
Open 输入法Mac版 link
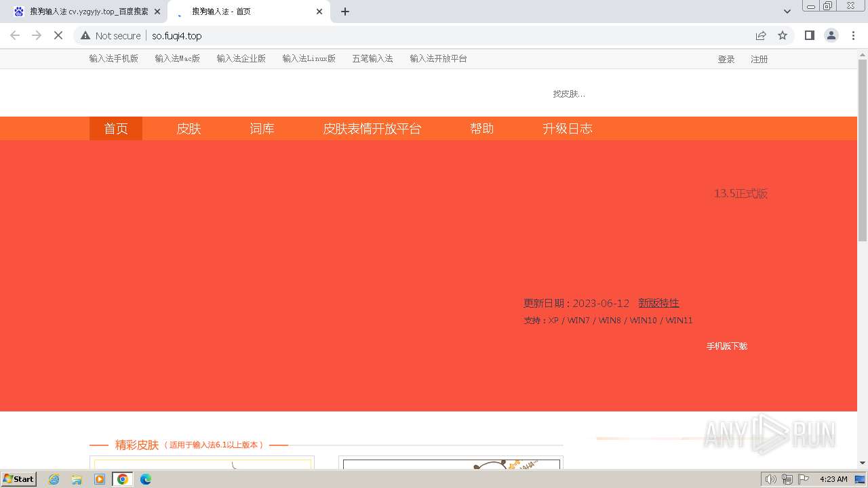click(177, 58)
